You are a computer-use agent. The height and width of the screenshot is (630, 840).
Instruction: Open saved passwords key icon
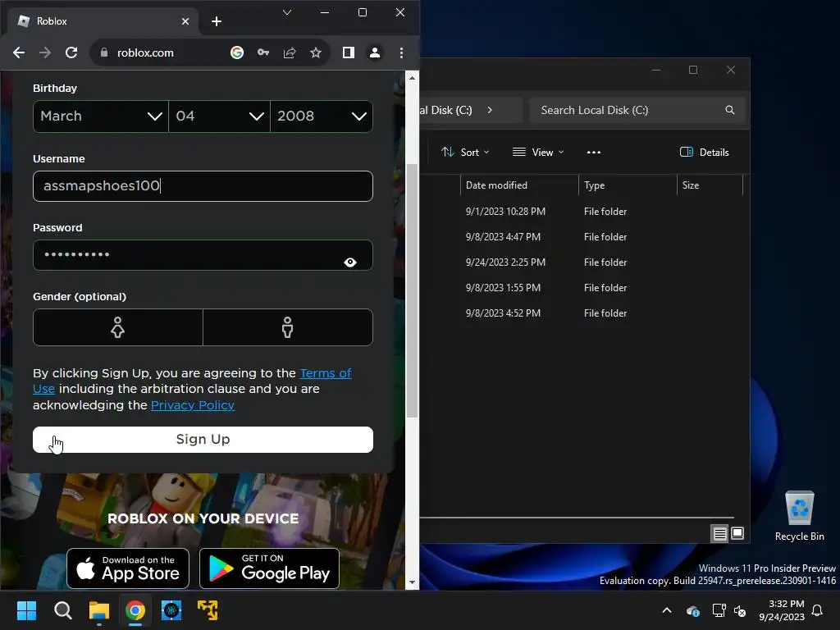coord(263,52)
